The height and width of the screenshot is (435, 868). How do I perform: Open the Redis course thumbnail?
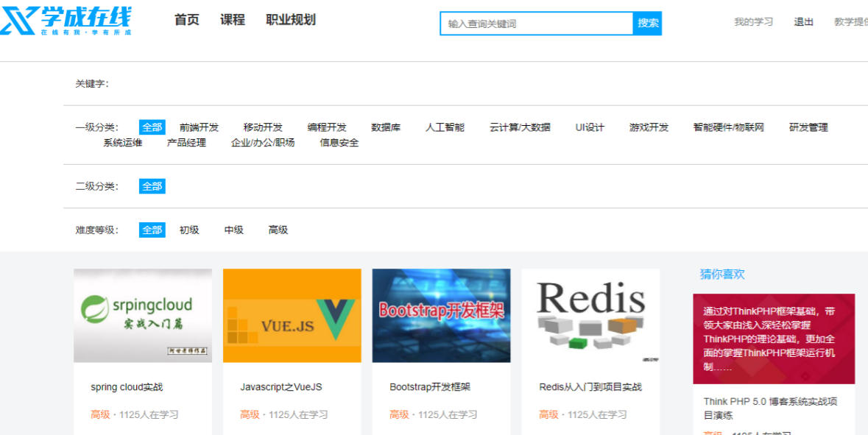pyautogui.click(x=590, y=316)
